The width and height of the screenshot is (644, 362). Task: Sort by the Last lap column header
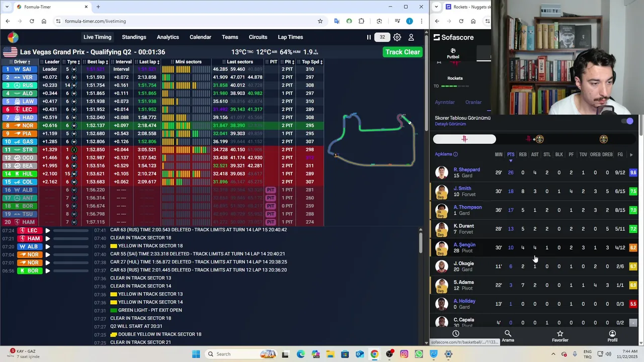click(x=148, y=62)
